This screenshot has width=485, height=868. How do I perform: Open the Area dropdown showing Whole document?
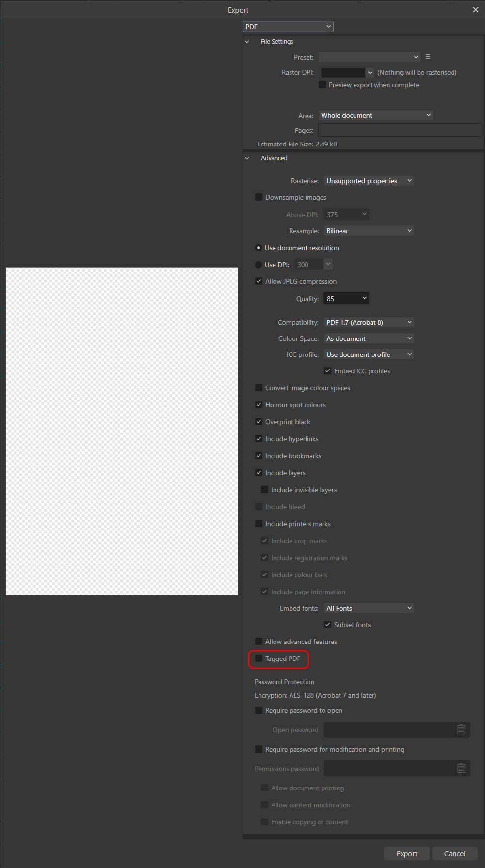(376, 115)
